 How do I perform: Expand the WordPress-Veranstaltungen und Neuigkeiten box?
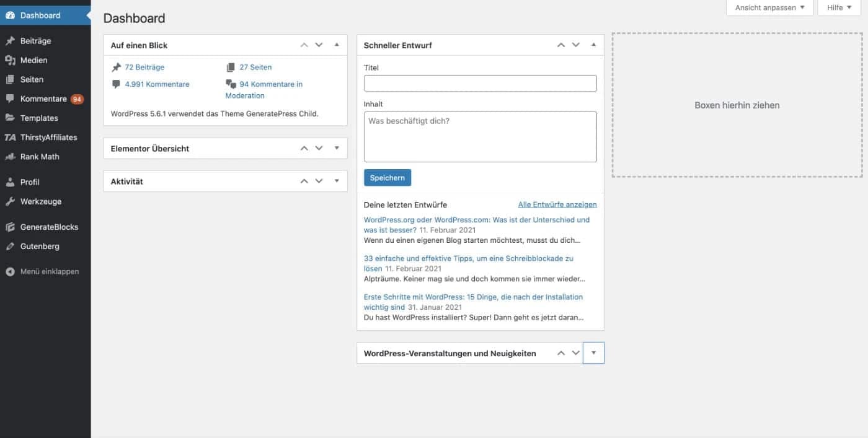(593, 353)
